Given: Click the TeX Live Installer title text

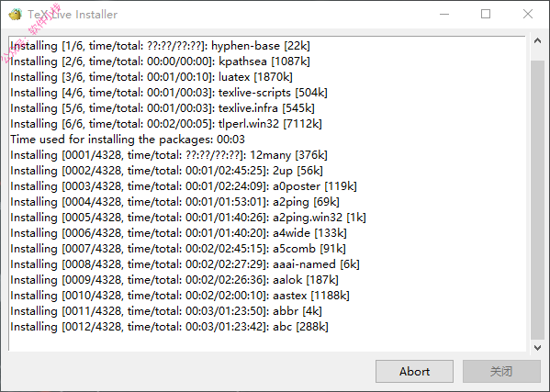Looking at the screenshot, I should pyautogui.click(x=73, y=15).
